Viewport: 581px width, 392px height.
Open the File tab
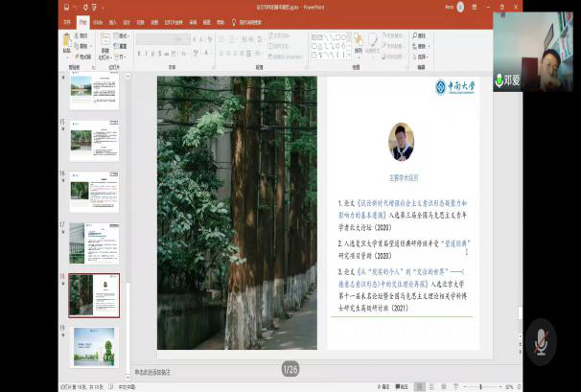tap(66, 20)
